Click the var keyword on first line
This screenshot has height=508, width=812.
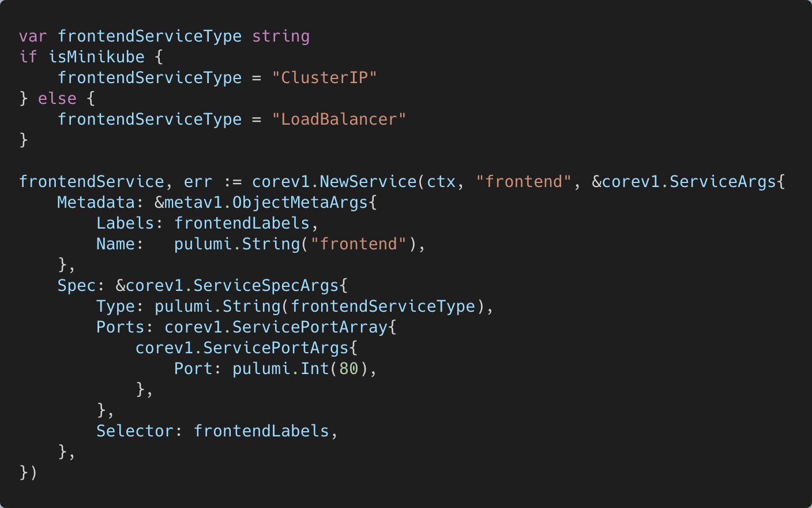[33, 36]
